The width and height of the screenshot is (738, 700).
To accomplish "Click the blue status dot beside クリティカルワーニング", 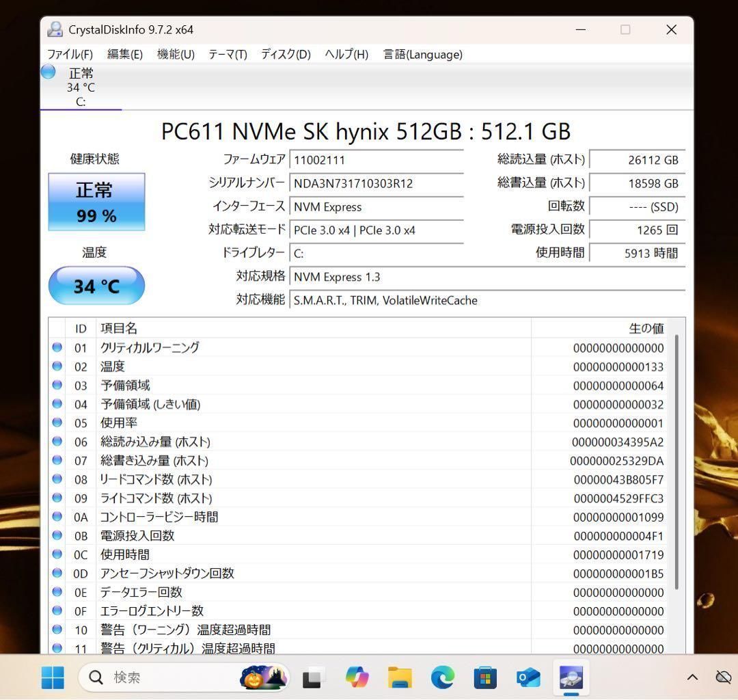I will (57, 347).
